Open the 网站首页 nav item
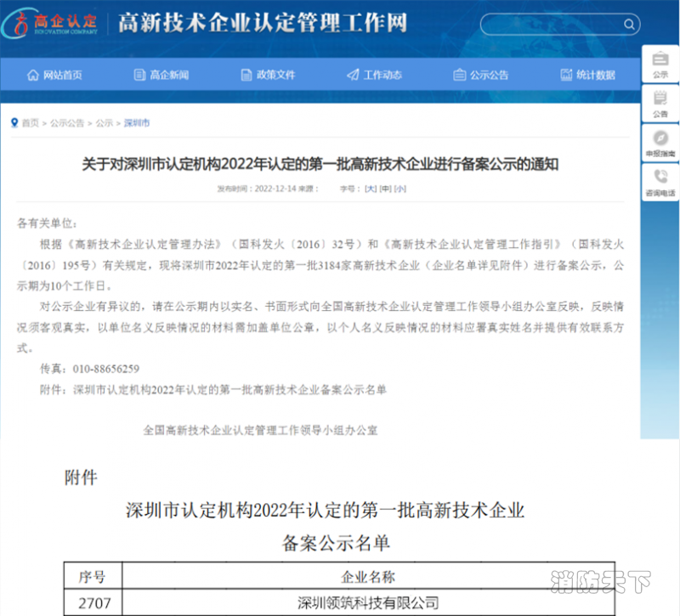 [x=54, y=75]
